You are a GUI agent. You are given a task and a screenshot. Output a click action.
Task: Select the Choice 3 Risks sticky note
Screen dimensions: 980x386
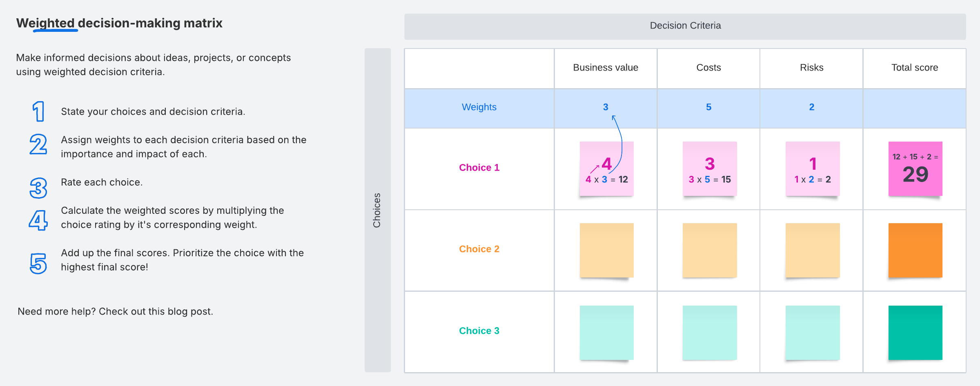pos(812,333)
